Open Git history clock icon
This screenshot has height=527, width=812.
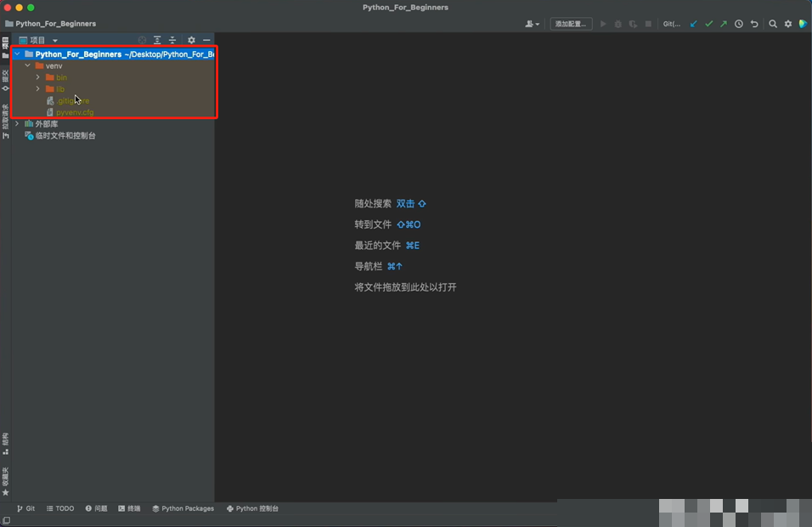[739, 24]
